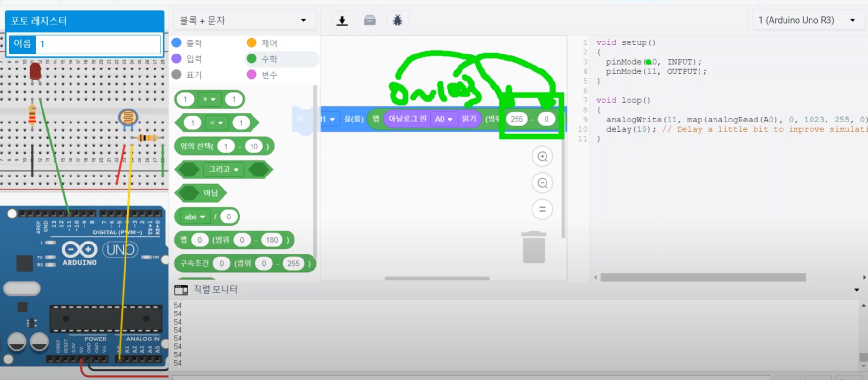Click the 포토 레지스터 panel title
868x380 pixels.
39,21
